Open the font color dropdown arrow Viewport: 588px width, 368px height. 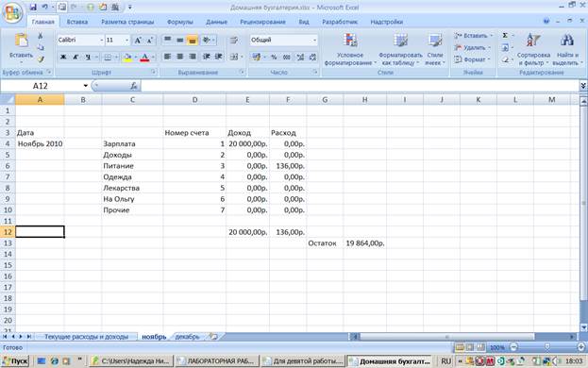click(x=153, y=57)
